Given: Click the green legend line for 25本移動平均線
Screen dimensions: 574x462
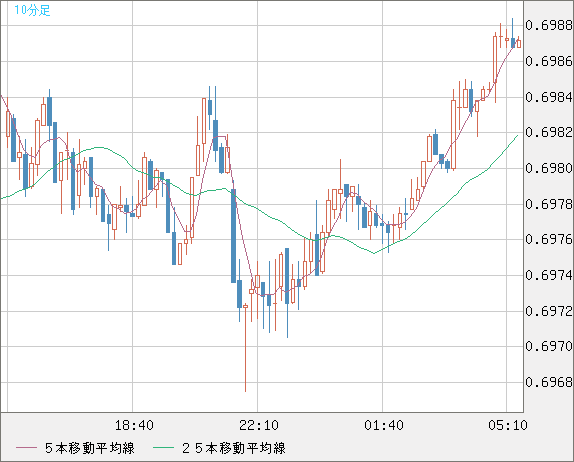Looking at the screenshot, I should (163, 448).
